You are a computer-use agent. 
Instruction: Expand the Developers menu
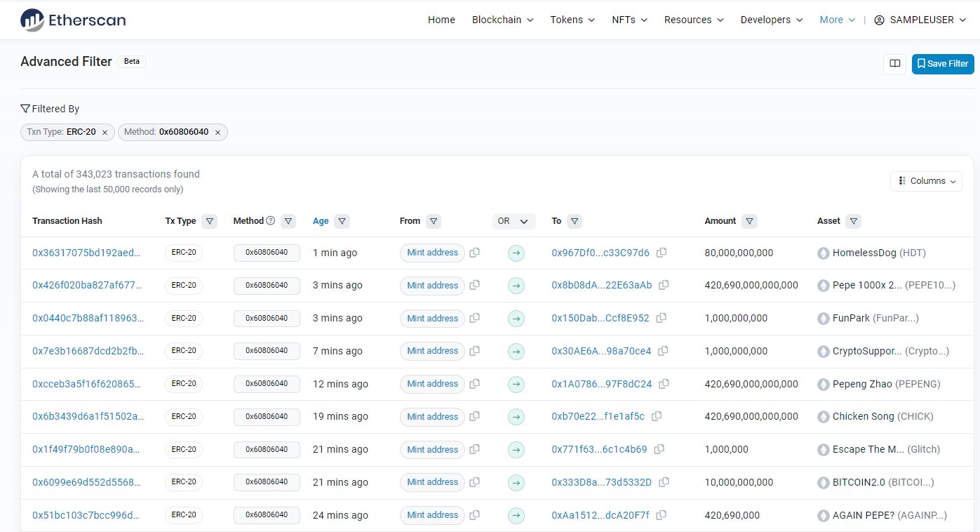pyautogui.click(x=772, y=20)
